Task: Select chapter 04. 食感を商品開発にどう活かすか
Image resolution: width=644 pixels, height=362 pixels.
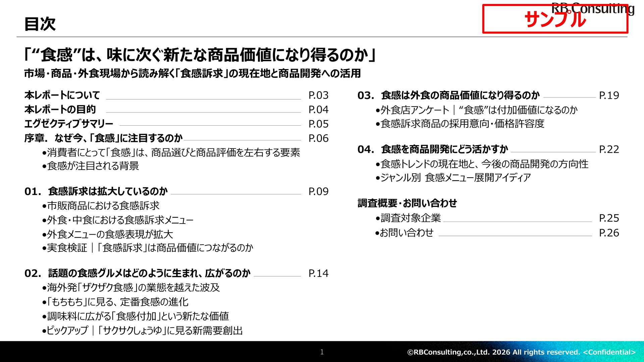Action: pos(433,149)
